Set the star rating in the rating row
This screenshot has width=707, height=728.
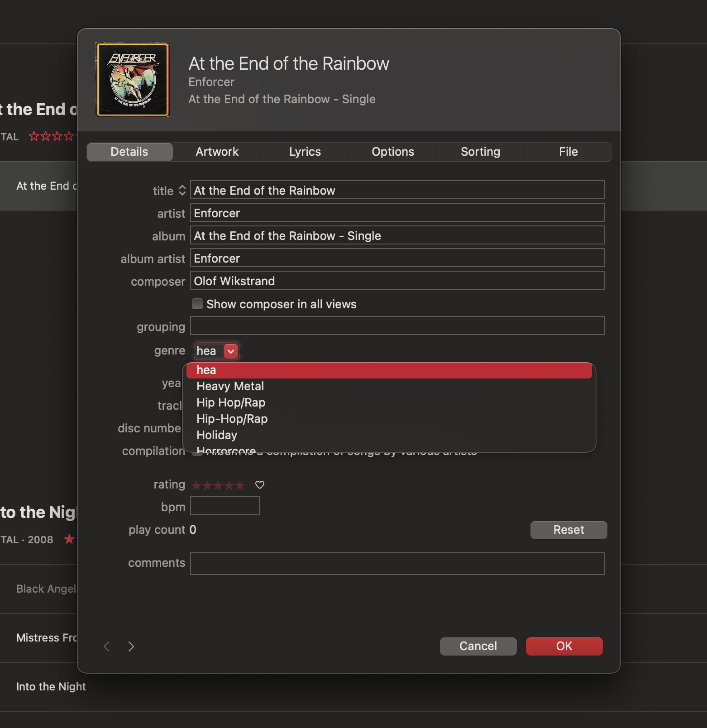[218, 485]
